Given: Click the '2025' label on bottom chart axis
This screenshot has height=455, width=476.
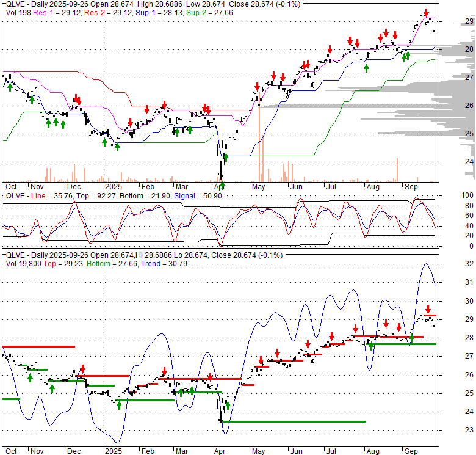Looking at the screenshot, I should (114, 451).
